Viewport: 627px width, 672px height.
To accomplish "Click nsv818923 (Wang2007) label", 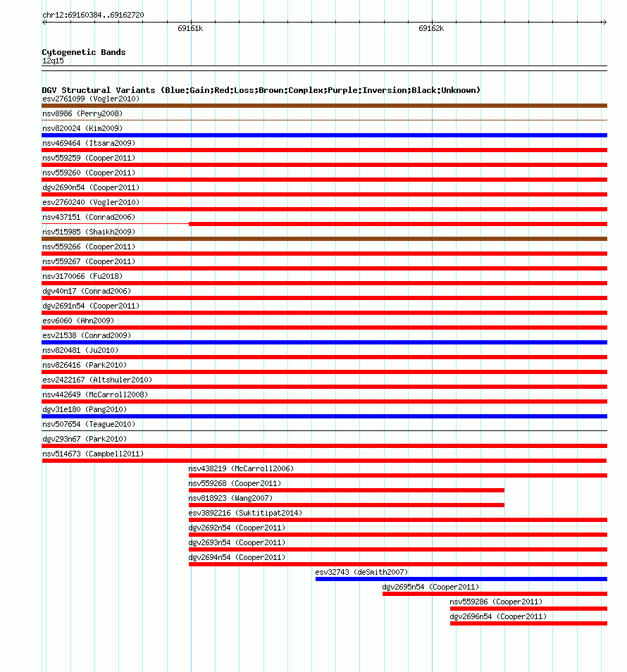I will (230, 499).
